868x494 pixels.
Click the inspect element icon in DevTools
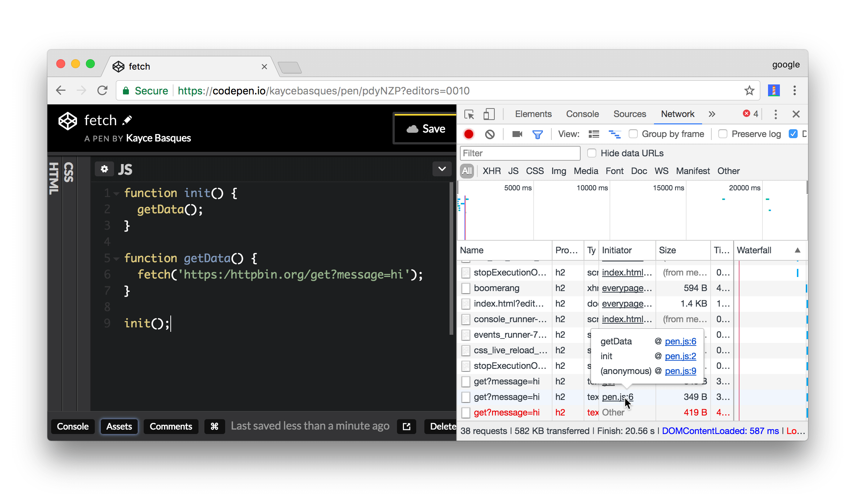point(469,114)
